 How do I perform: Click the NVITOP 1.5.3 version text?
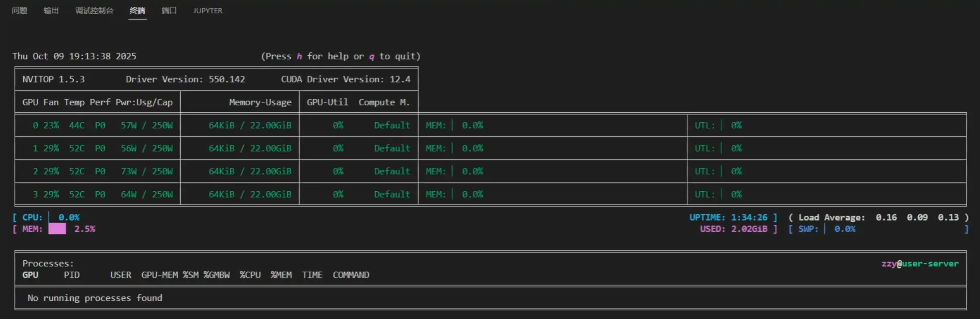pyautogui.click(x=53, y=79)
